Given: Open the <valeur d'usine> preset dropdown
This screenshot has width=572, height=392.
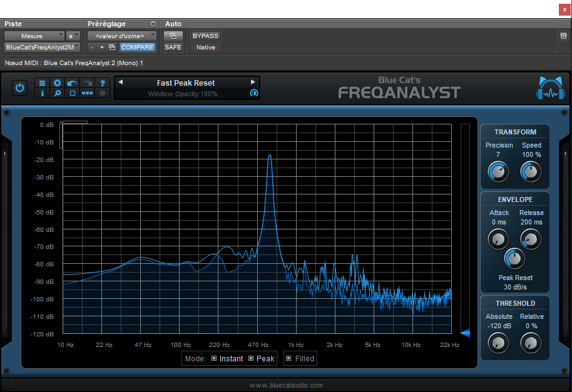Looking at the screenshot, I should coord(122,36).
